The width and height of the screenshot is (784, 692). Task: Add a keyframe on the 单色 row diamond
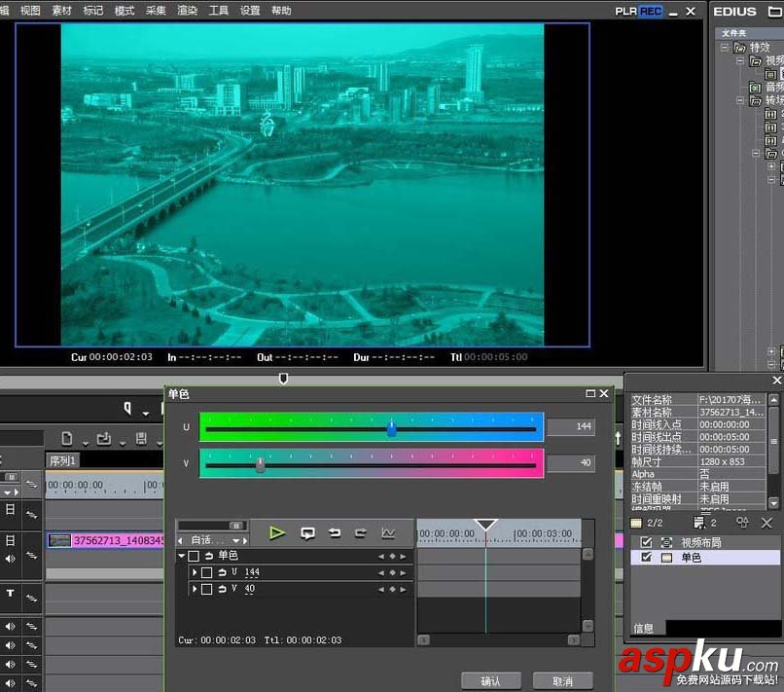pyautogui.click(x=393, y=557)
